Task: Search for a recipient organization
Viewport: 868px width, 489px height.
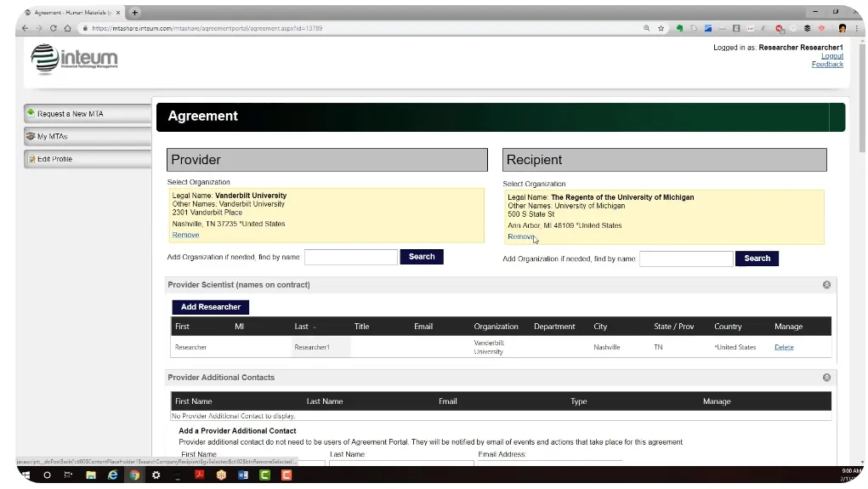Action: (757, 258)
